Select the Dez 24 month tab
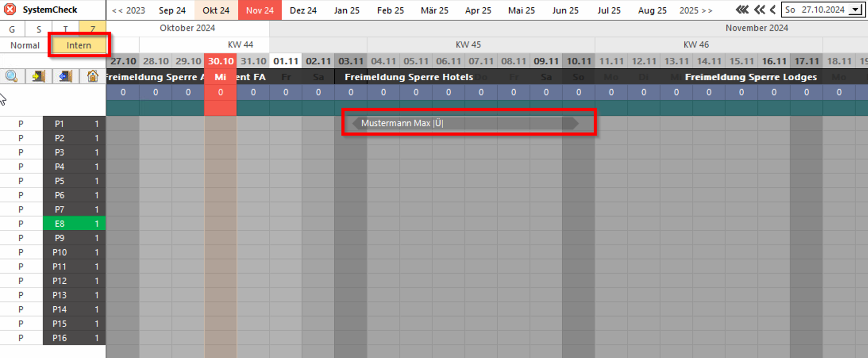The image size is (868, 358). tap(303, 10)
